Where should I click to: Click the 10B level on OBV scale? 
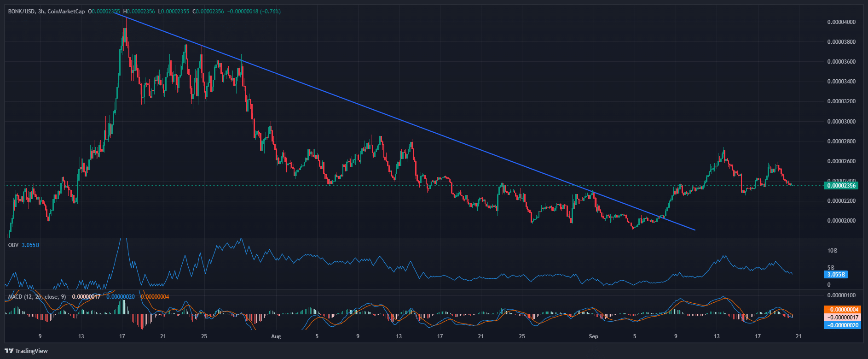832,251
